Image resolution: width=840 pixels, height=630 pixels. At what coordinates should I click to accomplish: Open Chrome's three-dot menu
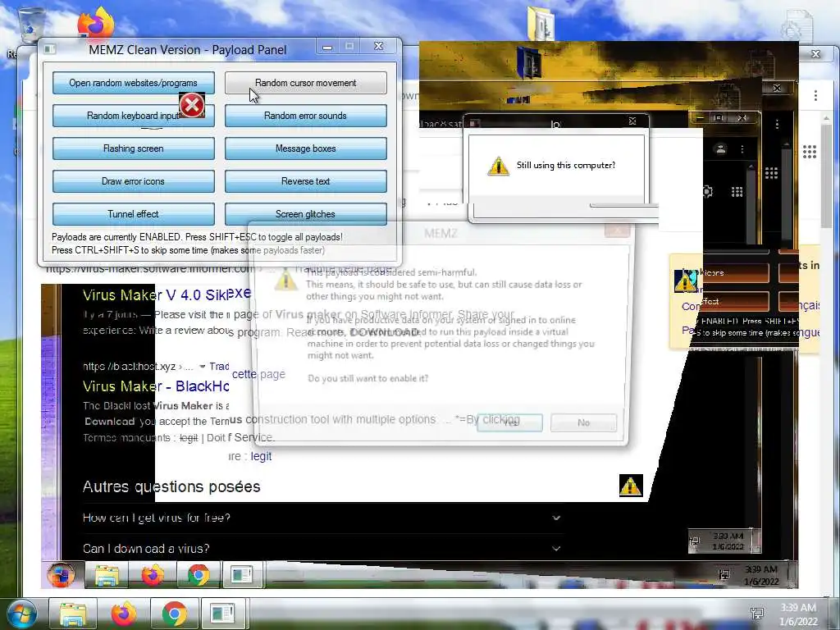click(815, 95)
